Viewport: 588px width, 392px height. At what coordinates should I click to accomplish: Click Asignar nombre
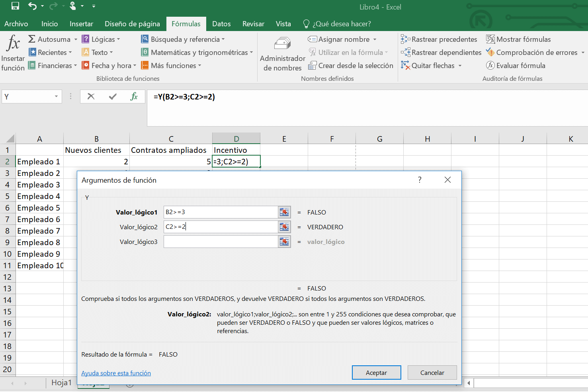tap(339, 39)
